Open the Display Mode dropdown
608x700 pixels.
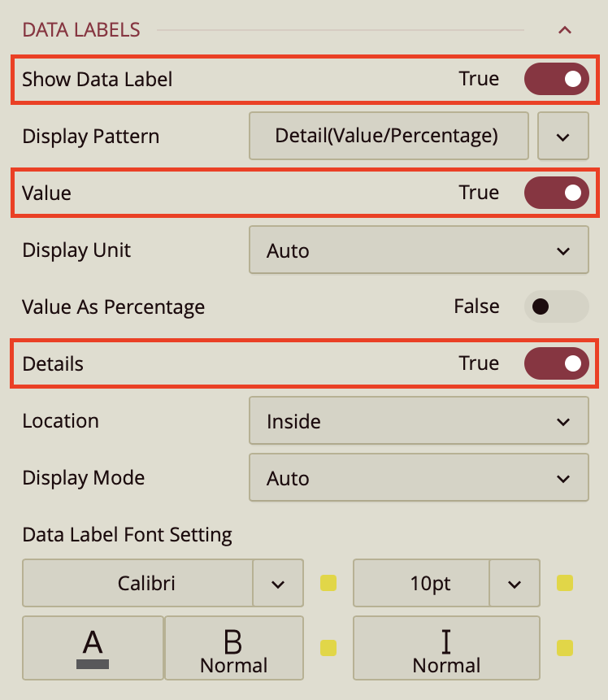pos(418,478)
